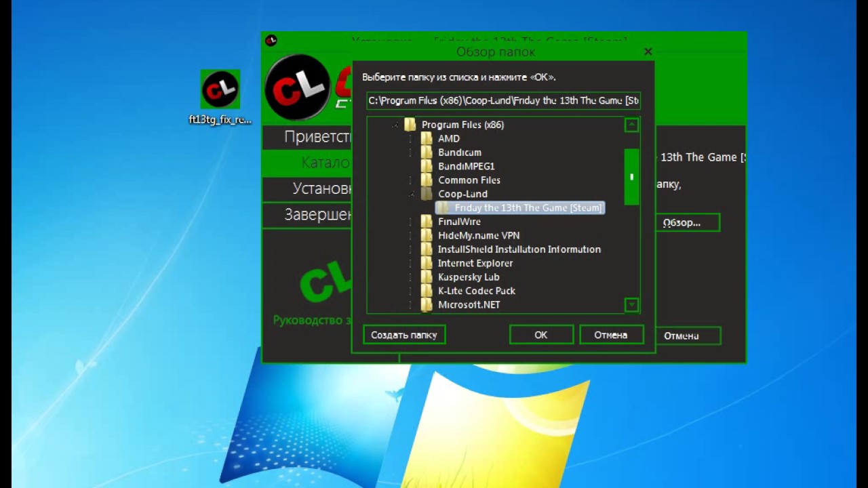Click the Coop-Lund folder icon

coord(426,194)
